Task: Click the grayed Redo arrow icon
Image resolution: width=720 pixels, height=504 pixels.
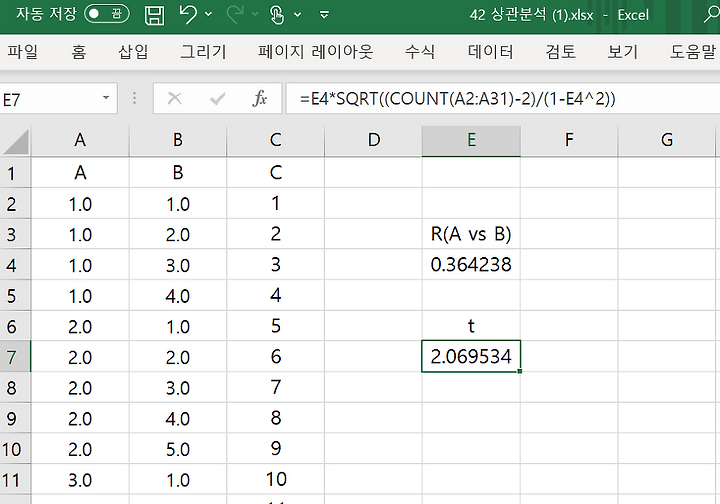Action: (x=235, y=14)
